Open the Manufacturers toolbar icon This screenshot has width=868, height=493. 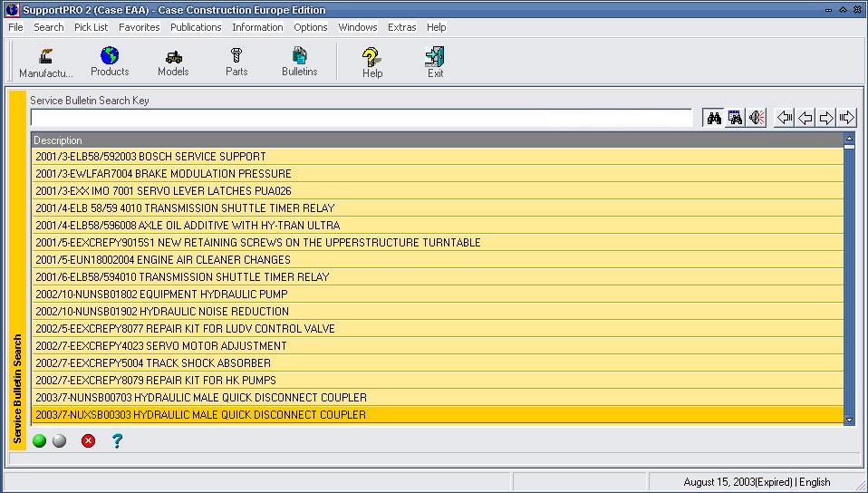tap(46, 63)
